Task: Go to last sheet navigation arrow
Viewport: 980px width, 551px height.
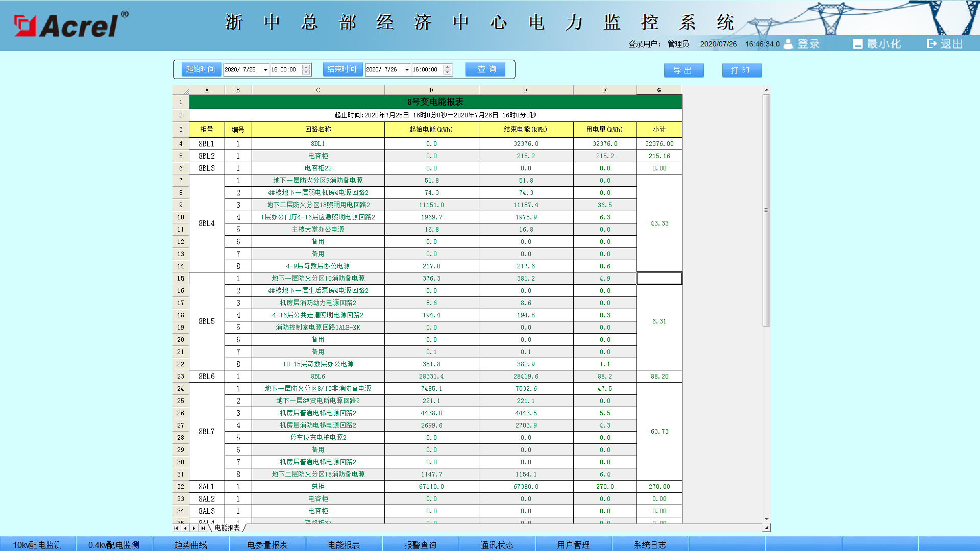Action: [203, 528]
